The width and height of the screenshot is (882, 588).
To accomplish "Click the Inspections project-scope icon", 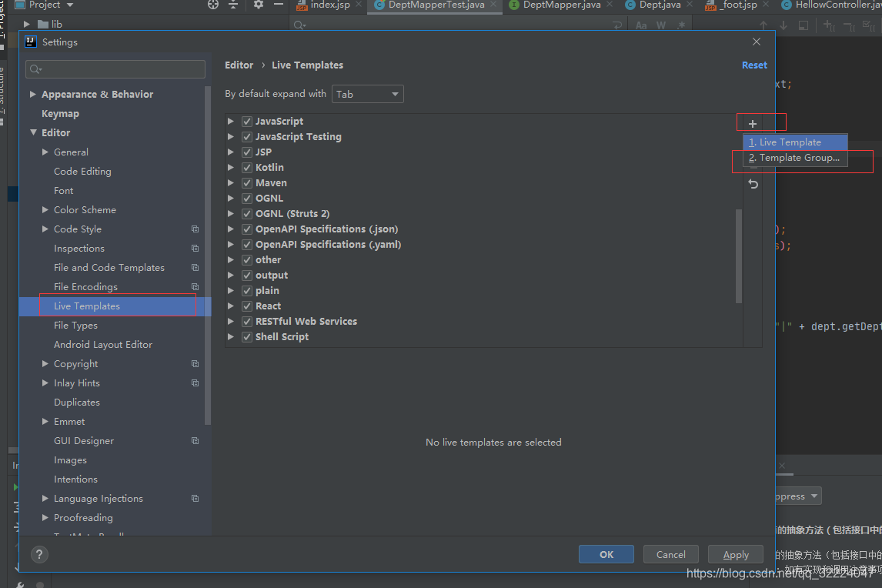I will pos(195,248).
